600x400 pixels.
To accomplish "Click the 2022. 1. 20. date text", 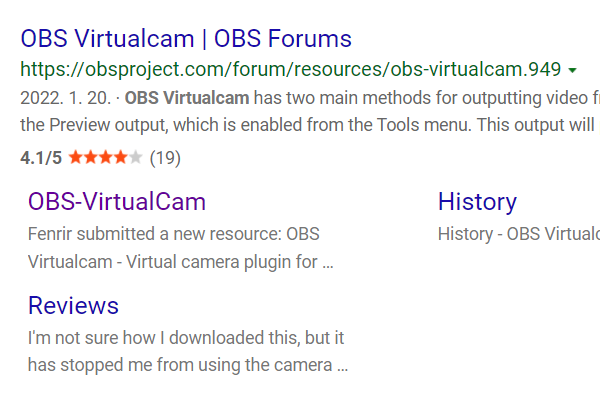I will click(66, 98).
